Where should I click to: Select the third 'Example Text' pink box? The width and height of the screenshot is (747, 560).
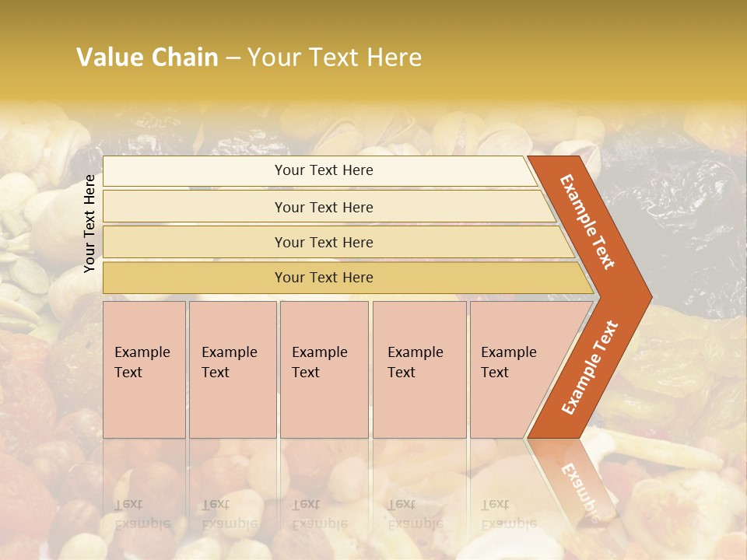coord(324,369)
